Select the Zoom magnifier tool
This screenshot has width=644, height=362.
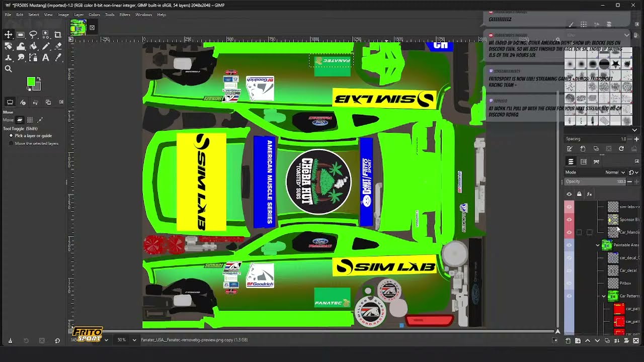(x=9, y=69)
